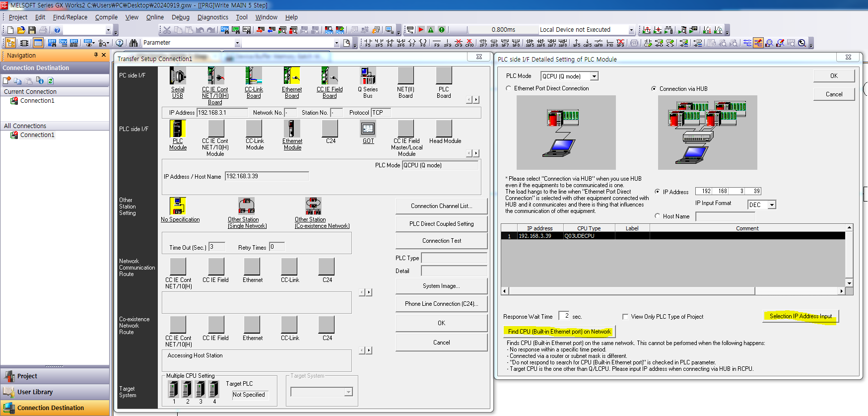Open the Project menu
Viewport: 868px width, 416px height.
18,17
